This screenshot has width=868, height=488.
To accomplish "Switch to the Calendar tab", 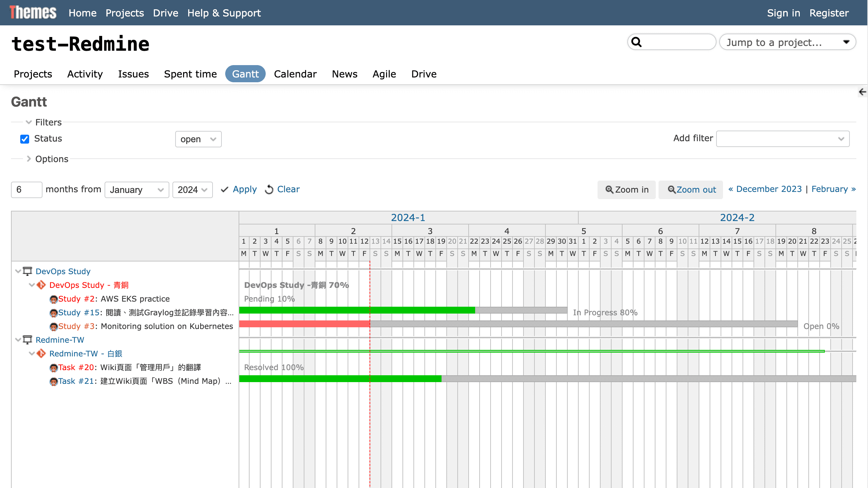I will (x=295, y=74).
